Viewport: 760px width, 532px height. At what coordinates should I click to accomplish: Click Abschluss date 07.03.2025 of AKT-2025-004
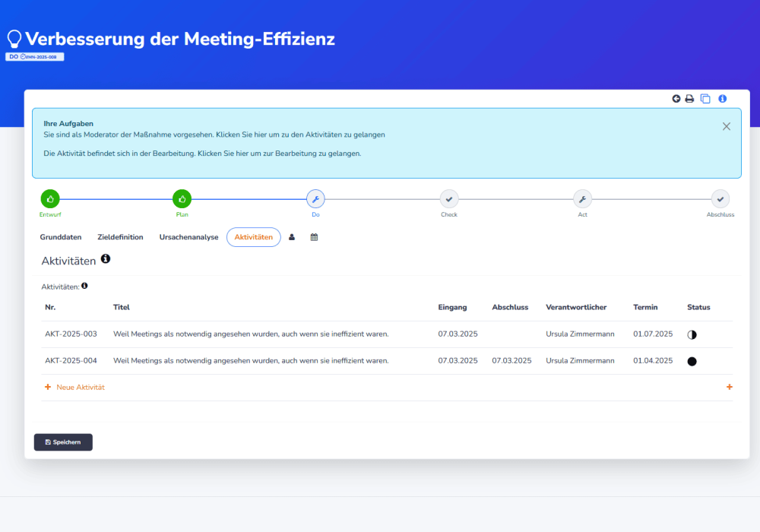(511, 360)
